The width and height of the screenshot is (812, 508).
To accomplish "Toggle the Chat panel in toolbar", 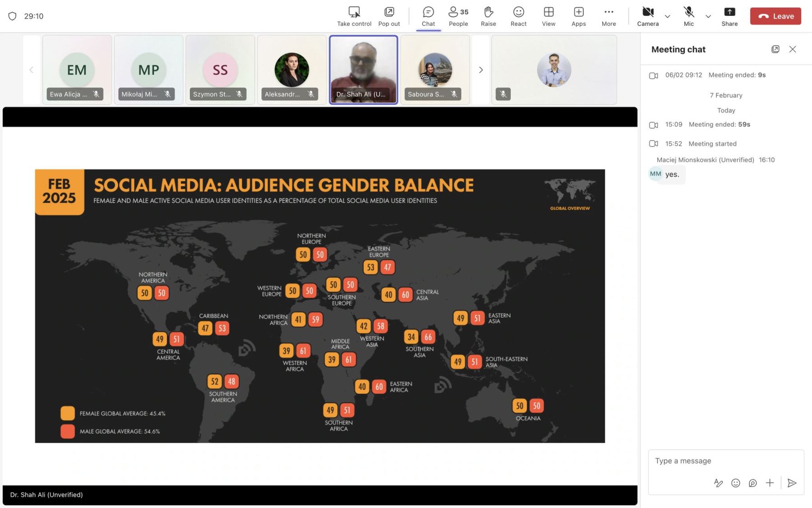I will (428, 16).
